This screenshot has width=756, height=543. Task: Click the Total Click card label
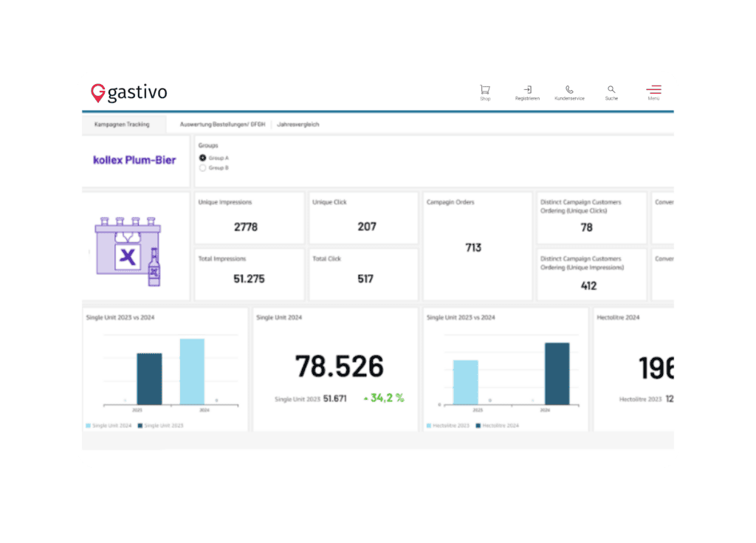click(326, 259)
